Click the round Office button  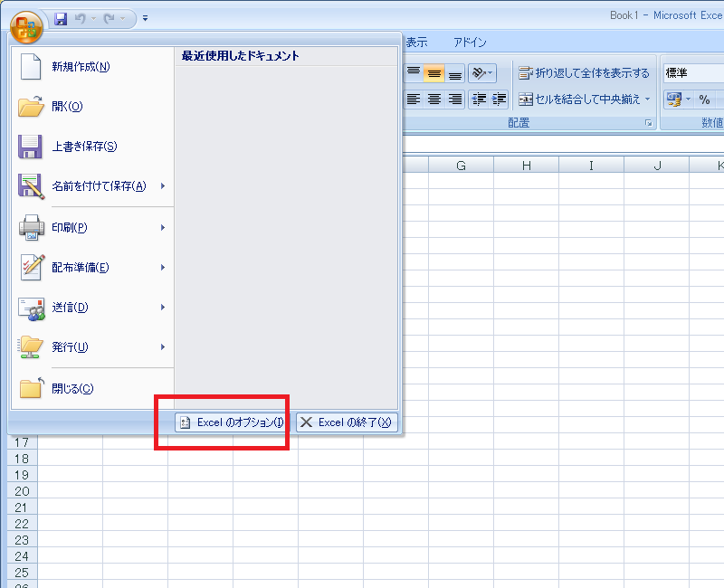[26, 27]
